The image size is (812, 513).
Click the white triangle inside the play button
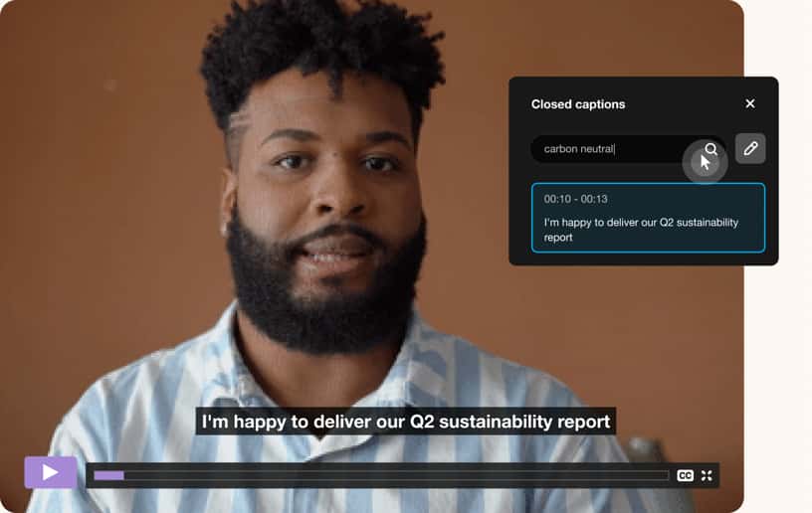click(50, 472)
